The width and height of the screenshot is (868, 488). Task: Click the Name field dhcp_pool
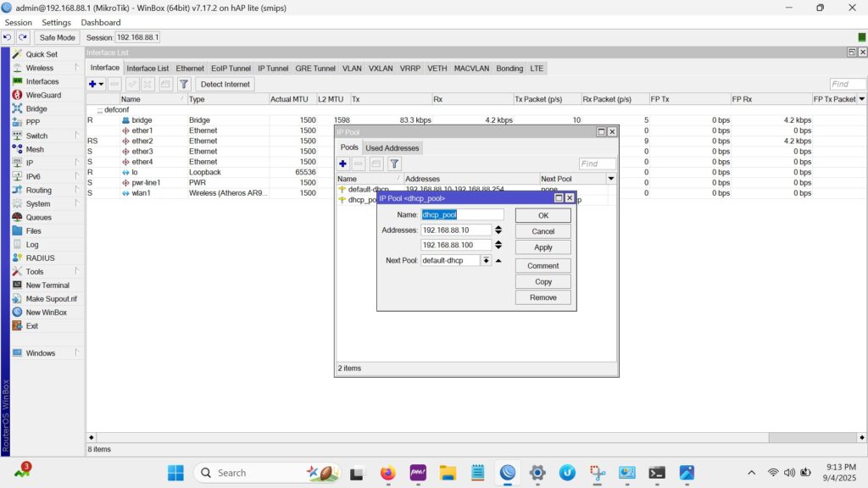click(462, 214)
